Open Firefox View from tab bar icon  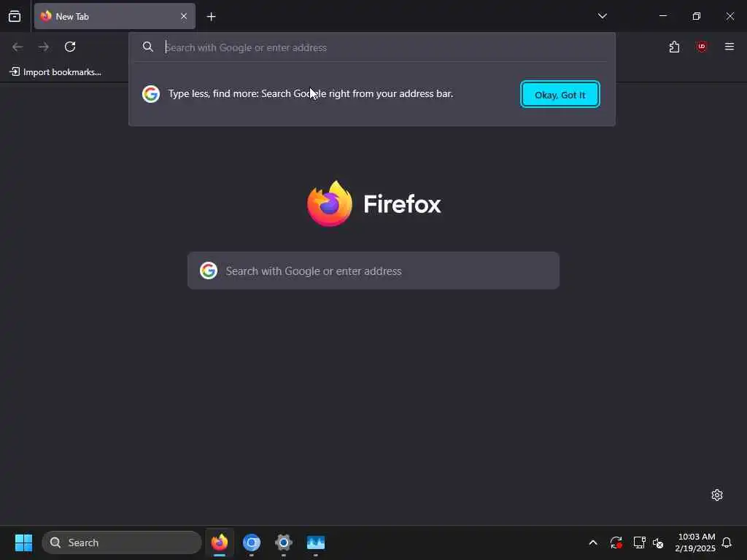(15, 16)
